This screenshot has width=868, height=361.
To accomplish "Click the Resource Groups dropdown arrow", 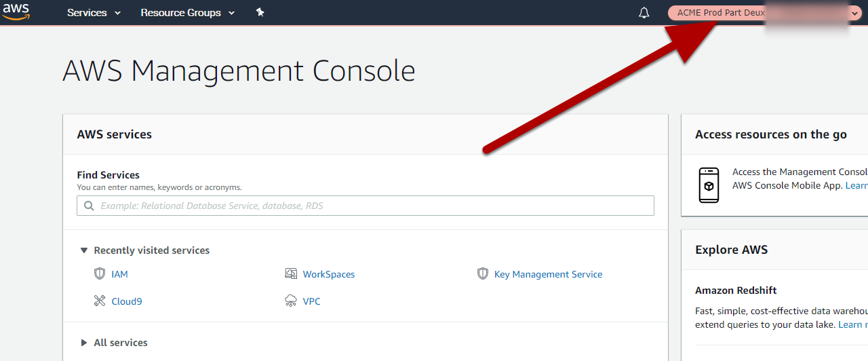I will coord(231,14).
